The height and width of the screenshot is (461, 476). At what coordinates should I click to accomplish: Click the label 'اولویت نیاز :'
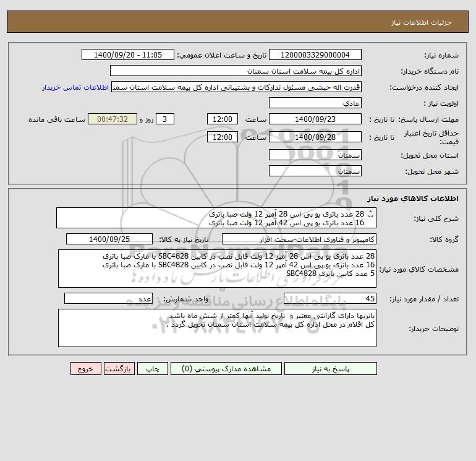[x=441, y=103]
